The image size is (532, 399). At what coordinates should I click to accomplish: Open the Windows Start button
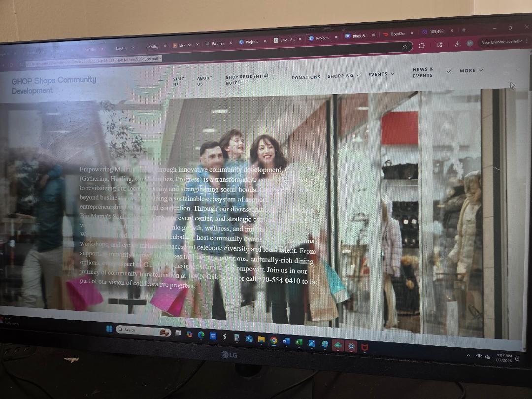109,329
